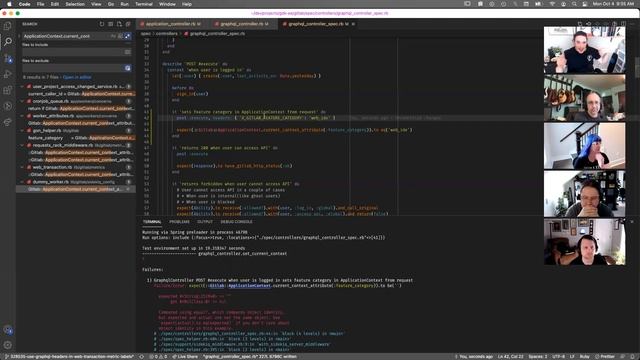Viewport: 640px width, 360px height.
Task: Collapse the worker_attributes.rb results
Action: click(x=22, y=116)
